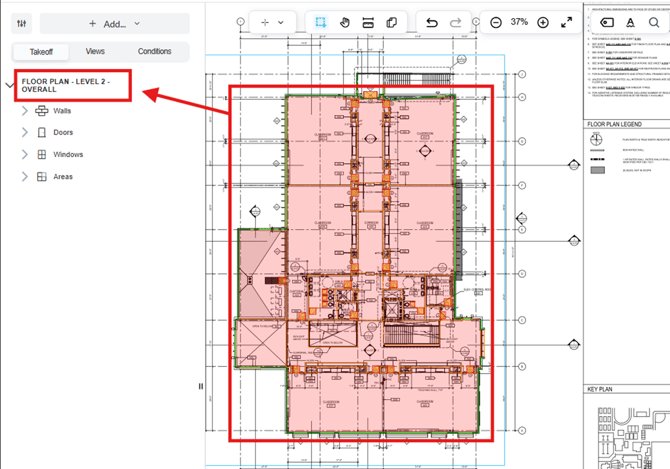
Task: Zoom in with the plus button
Action: 543,22
